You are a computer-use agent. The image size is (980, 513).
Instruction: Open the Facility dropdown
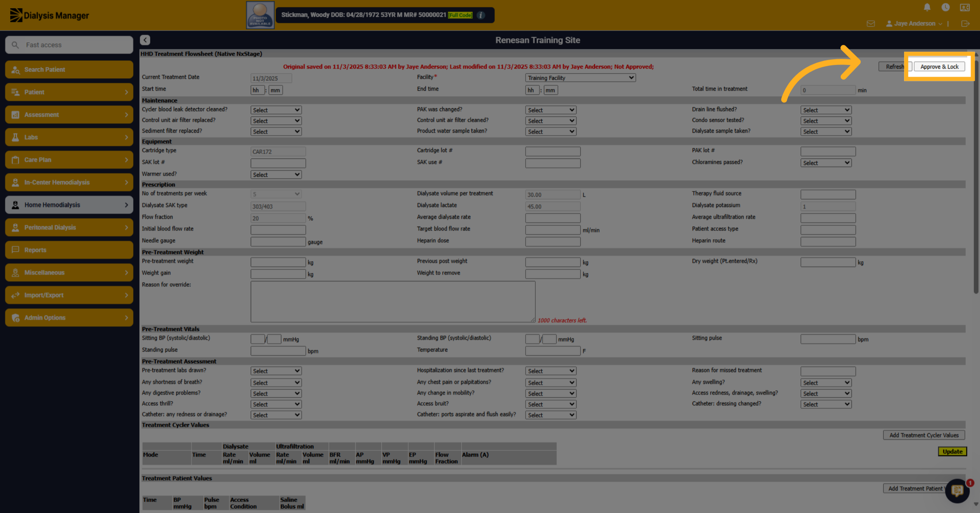[580, 78]
